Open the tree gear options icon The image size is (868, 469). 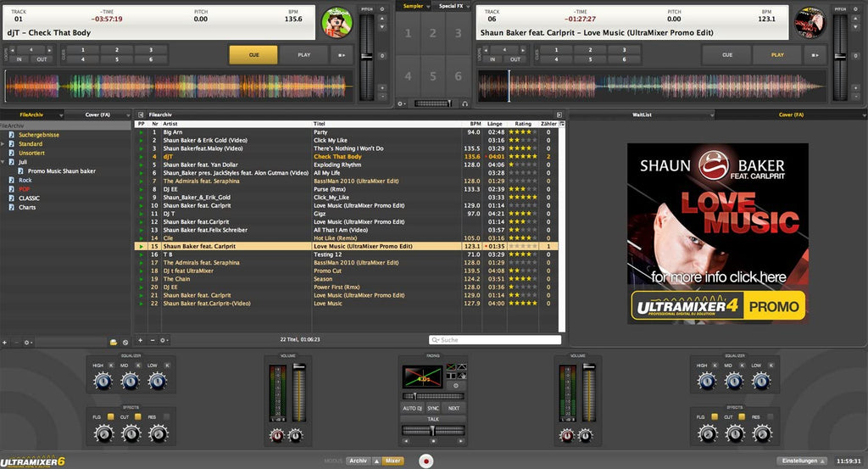[27, 343]
